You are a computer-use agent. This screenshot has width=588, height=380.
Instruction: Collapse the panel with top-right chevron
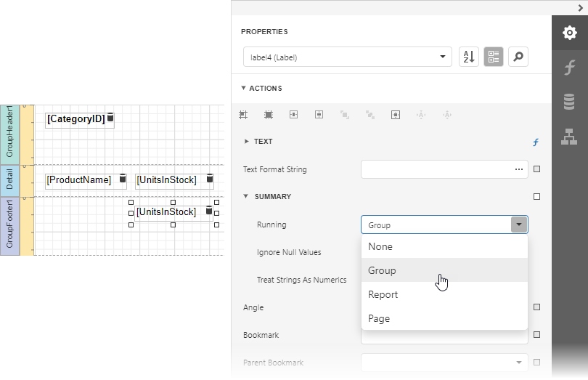pos(580,7)
